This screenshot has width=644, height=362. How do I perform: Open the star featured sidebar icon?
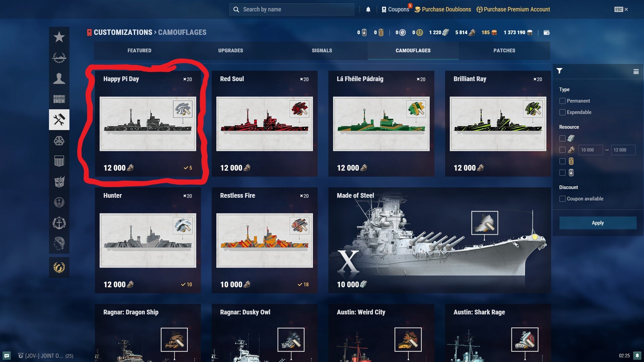click(59, 37)
